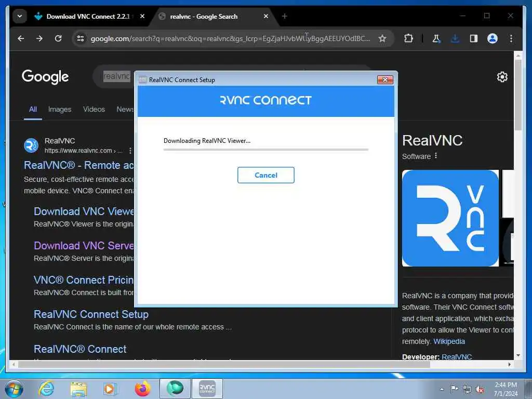Viewport: 532px width, 399px height.
Task: Click the Google logo
Action: tap(45, 77)
